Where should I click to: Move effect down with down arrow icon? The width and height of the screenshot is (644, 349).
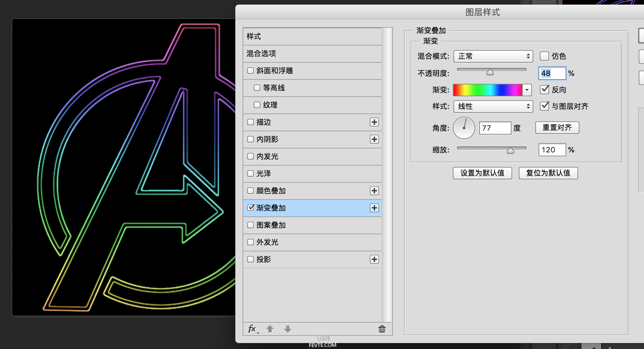click(288, 329)
